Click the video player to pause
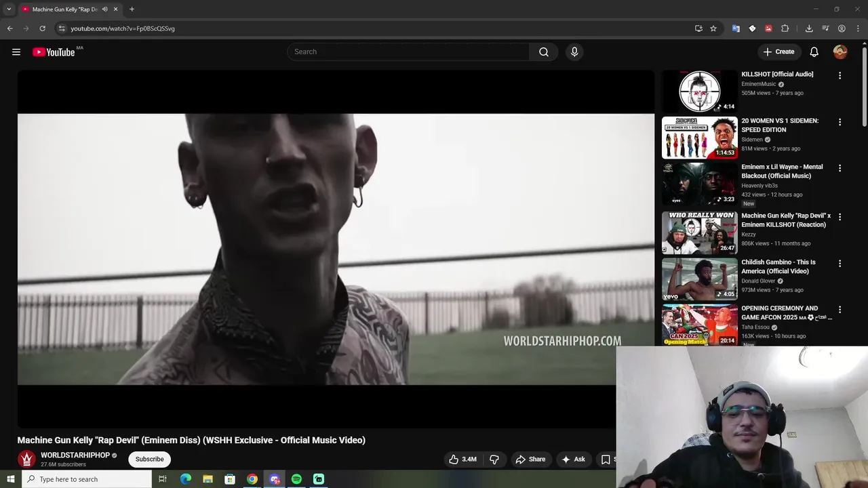 336,249
